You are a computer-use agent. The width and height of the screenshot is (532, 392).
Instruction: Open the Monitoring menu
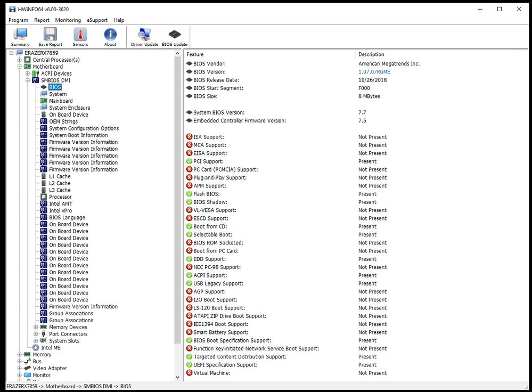point(68,20)
